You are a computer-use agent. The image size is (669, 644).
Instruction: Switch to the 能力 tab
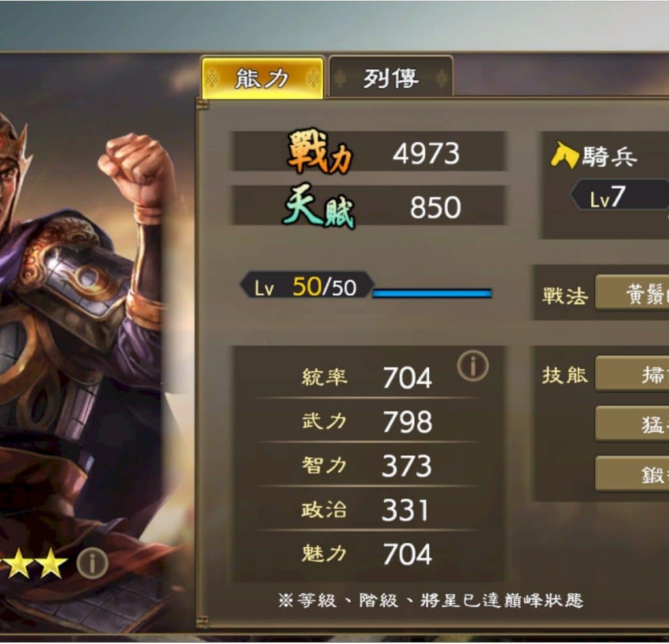pyautogui.click(x=262, y=78)
